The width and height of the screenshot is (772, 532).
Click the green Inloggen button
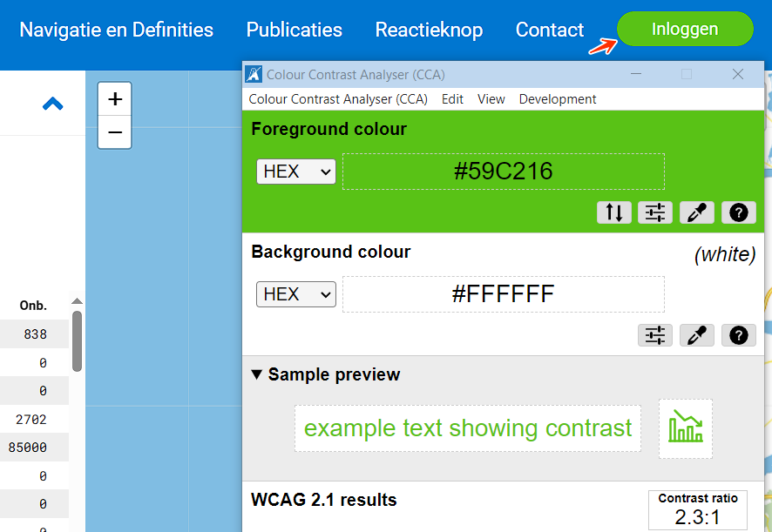pos(685,30)
